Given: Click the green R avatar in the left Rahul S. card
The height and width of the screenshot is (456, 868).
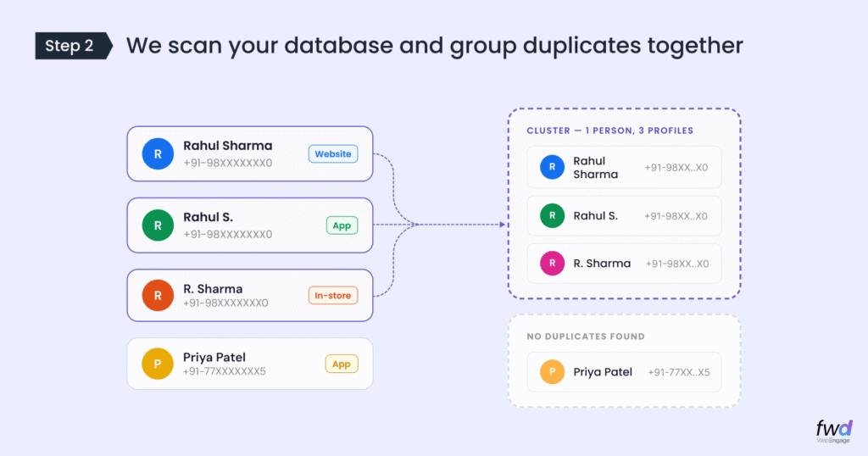Looking at the screenshot, I should (158, 225).
